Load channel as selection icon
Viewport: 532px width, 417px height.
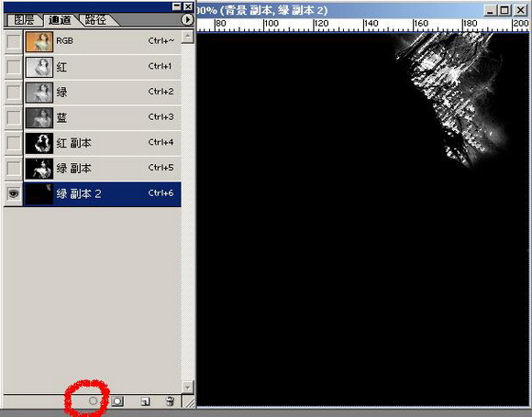[x=93, y=401]
